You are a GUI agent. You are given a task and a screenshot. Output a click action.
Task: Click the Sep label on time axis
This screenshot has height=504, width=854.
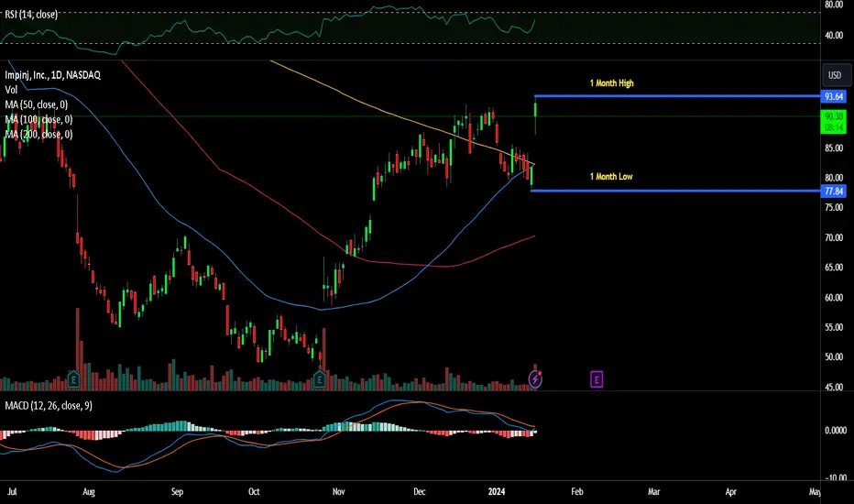coord(177,491)
